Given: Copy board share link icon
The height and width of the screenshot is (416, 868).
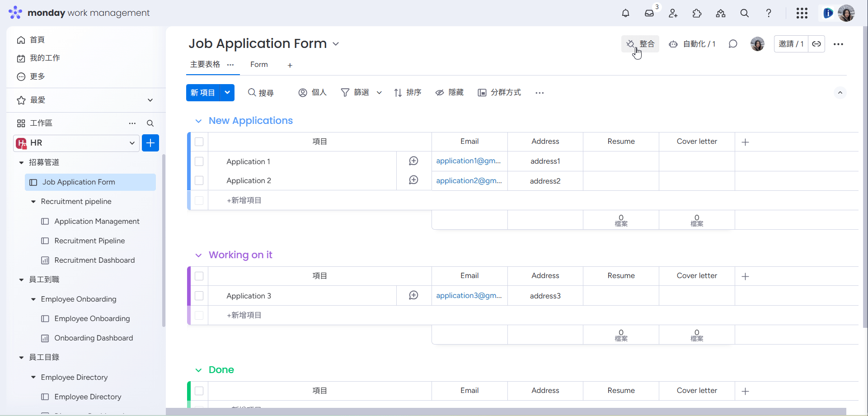Looking at the screenshot, I should click(816, 44).
